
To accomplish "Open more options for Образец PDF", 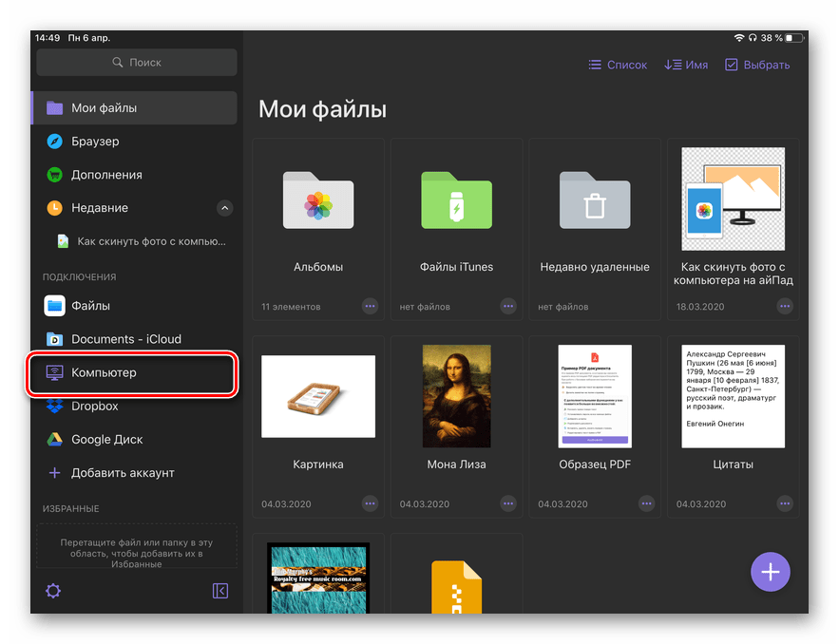I will pyautogui.click(x=646, y=503).
